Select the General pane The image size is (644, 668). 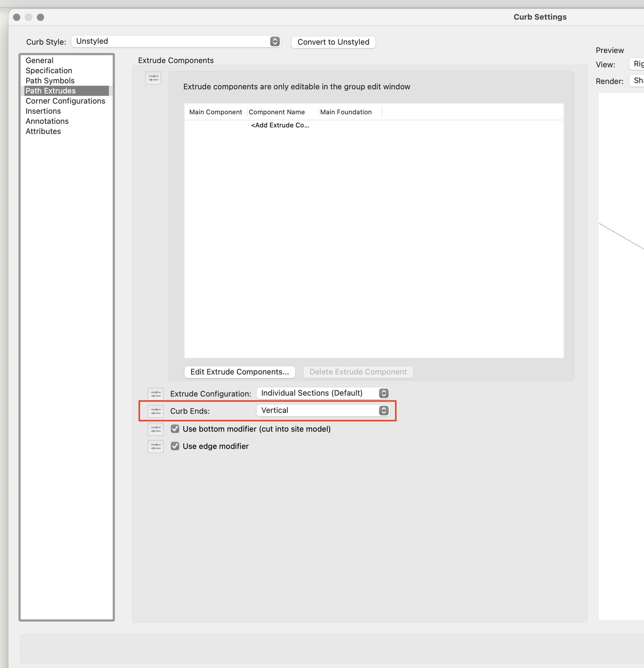40,60
